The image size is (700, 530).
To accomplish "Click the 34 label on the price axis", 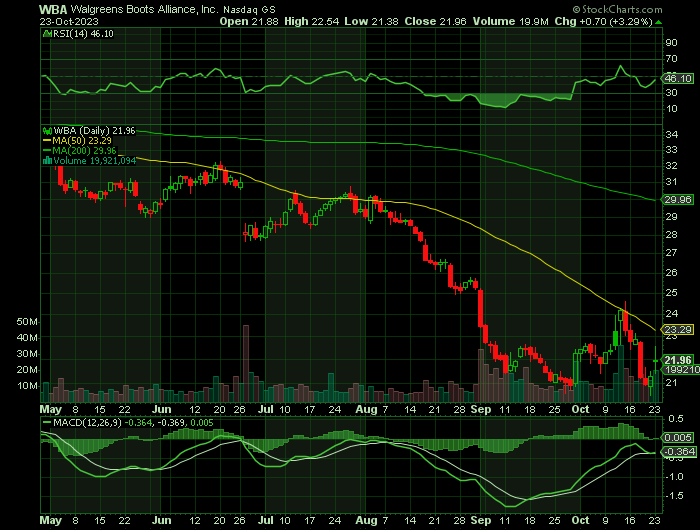I will [671, 134].
